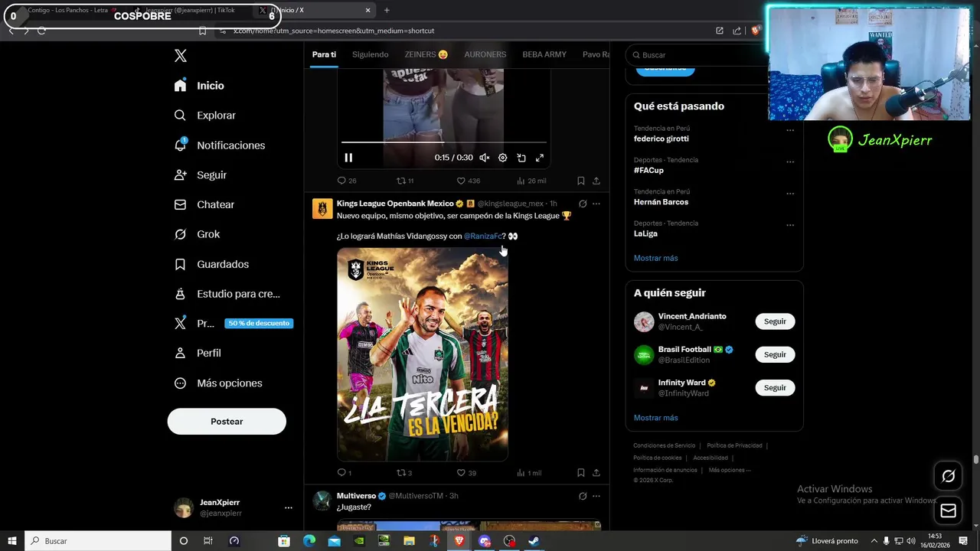
Task: Seek on the video progress bar
Action: [444, 142]
